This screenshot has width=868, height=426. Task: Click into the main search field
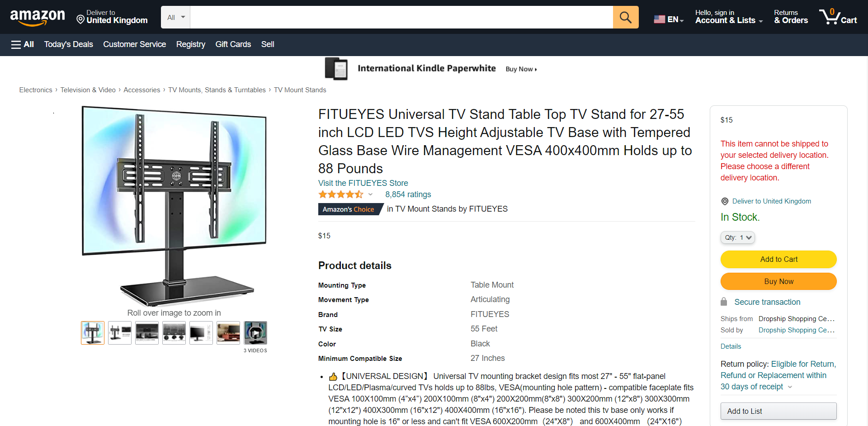pos(401,17)
